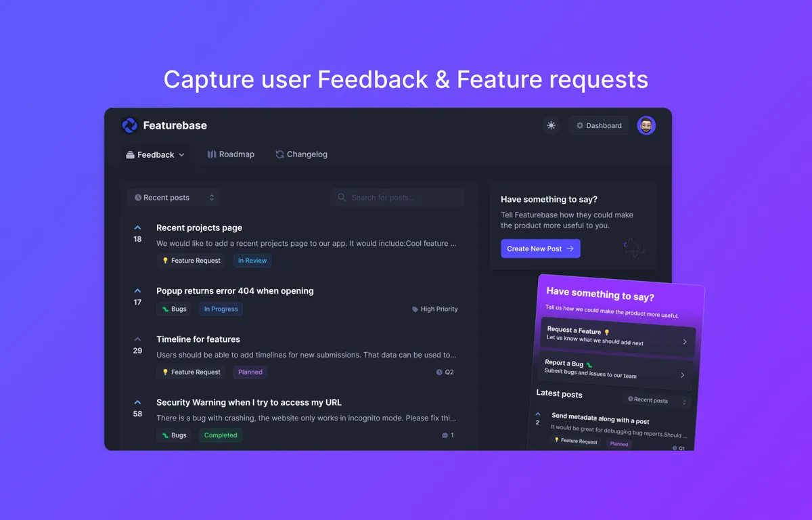
Task: Open Popup returns error 404 when opening
Action: (235, 291)
